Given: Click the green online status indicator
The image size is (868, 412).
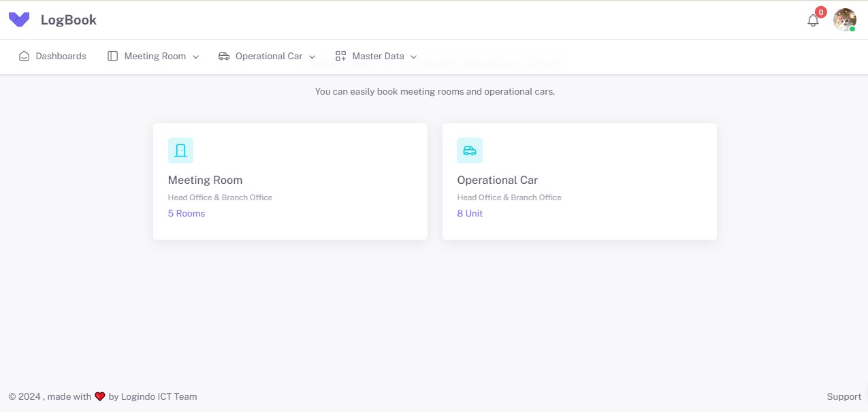Looking at the screenshot, I should coord(852,29).
